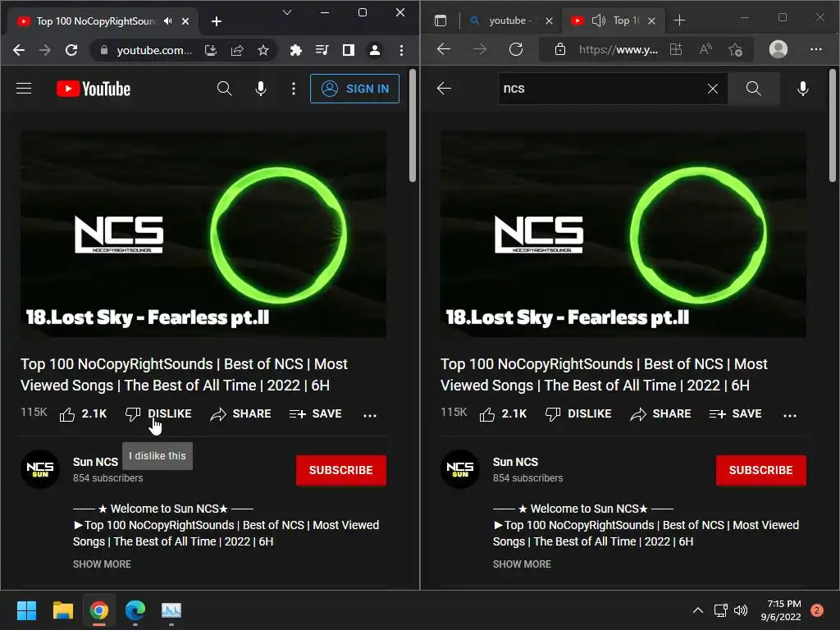
Task: Reload the page in Chrome
Action: tap(71, 50)
